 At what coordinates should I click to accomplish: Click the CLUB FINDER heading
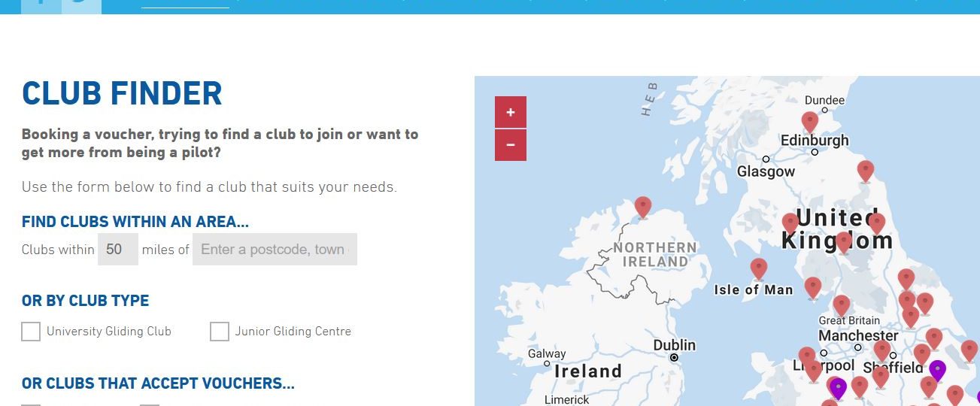pyautogui.click(x=122, y=93)
